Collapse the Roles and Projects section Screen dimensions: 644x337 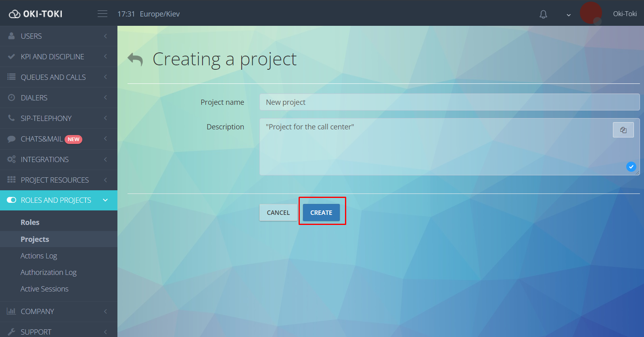coord(105,200)
